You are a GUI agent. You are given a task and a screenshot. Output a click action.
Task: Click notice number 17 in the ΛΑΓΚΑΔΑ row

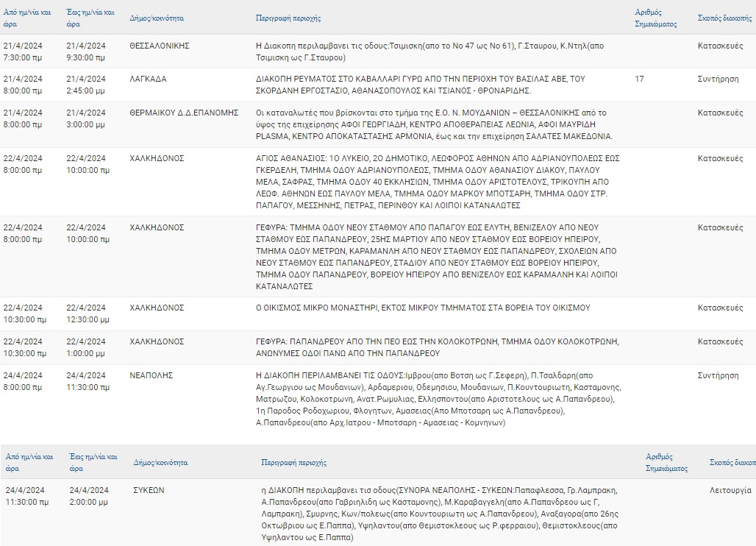(x=639, y=79)
